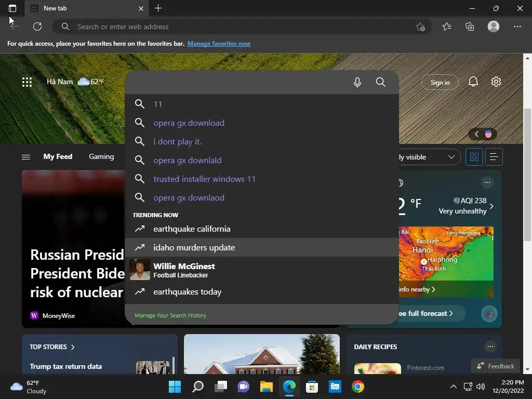Open Trump tax return data story
Image resolution: width=532 pixels, height=399 pixels.
pos(66,366)
